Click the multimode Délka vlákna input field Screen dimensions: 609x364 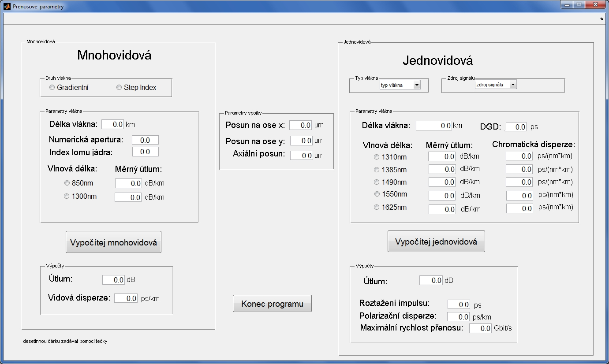[x=113, y=124]
